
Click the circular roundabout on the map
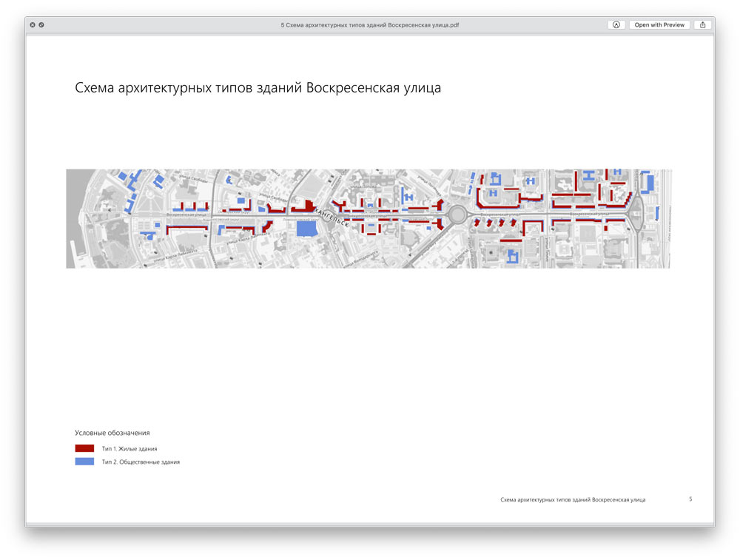(457, 215)
